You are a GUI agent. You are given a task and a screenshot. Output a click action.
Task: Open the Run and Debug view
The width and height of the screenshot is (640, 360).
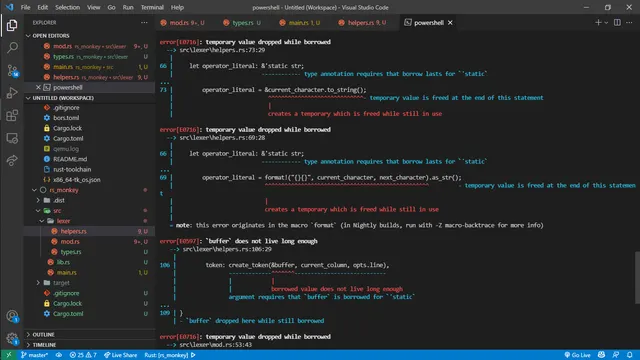point(12,93)
